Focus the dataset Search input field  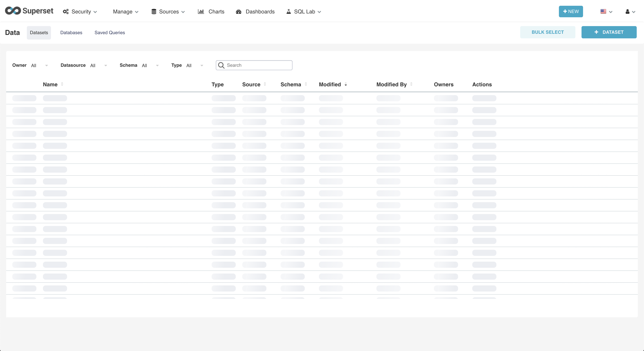click(x=257, y=65)
